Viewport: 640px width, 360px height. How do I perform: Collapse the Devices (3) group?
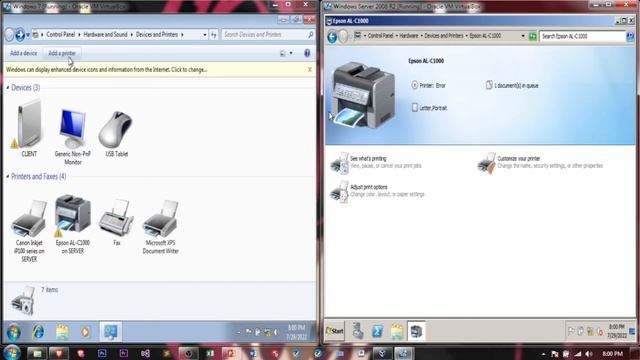tap(7, 88)
